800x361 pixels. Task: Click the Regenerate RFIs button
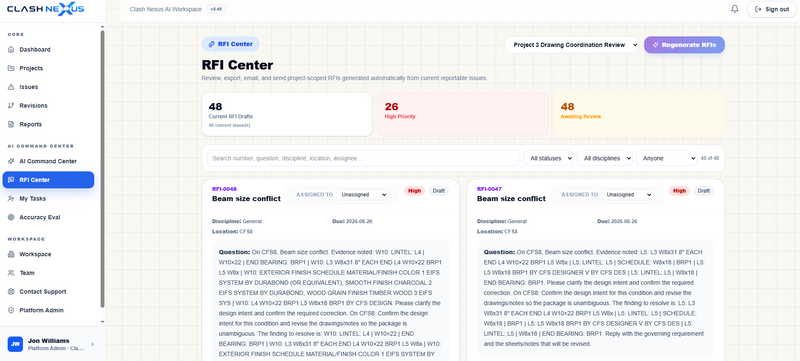point(684,45)
